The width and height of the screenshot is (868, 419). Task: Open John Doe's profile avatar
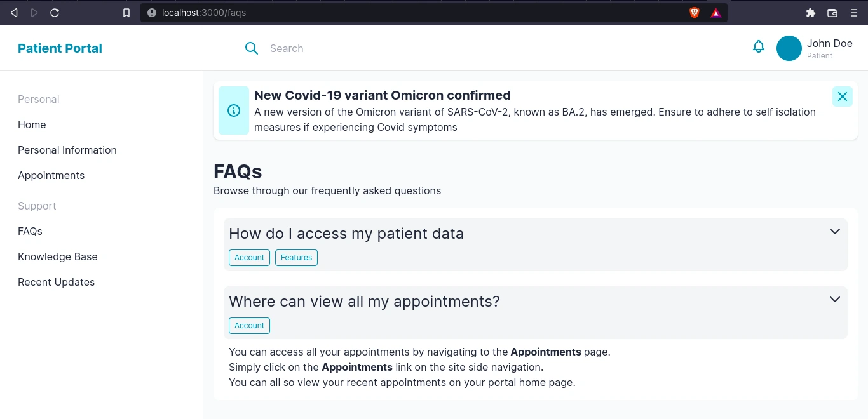[789, 48]
